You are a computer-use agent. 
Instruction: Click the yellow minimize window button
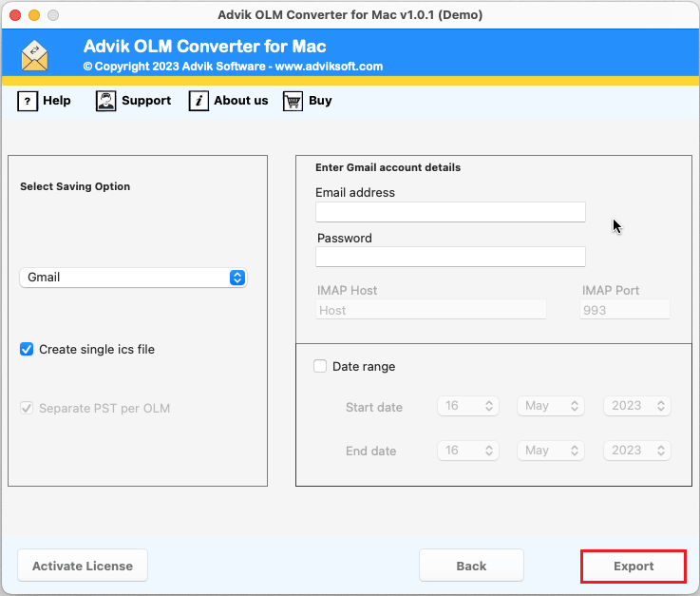click(34, 15)
